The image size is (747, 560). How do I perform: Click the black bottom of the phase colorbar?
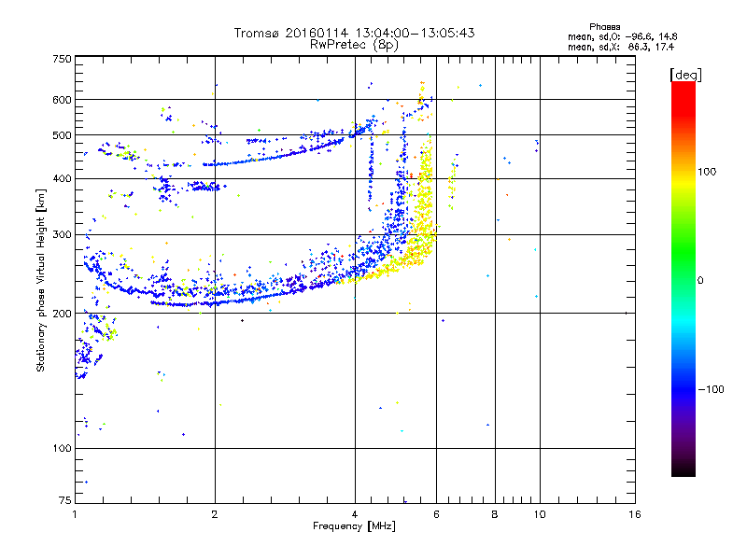(x=684, y=470)
